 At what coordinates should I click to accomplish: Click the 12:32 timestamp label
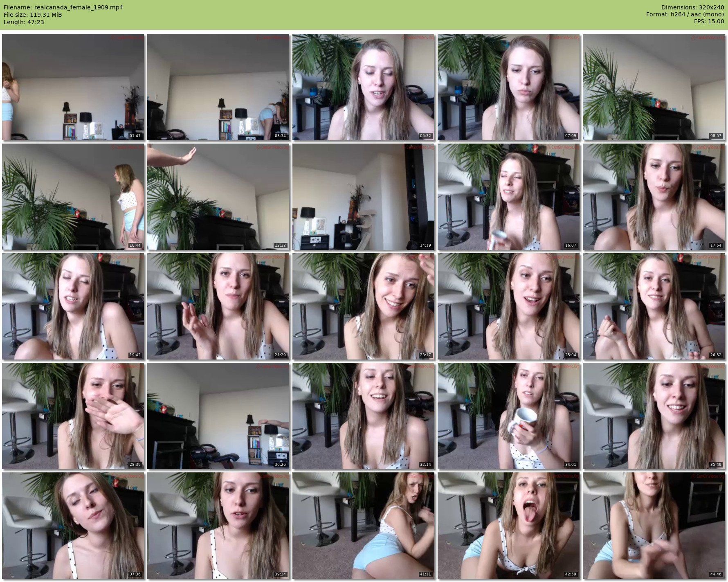point(280,245)
